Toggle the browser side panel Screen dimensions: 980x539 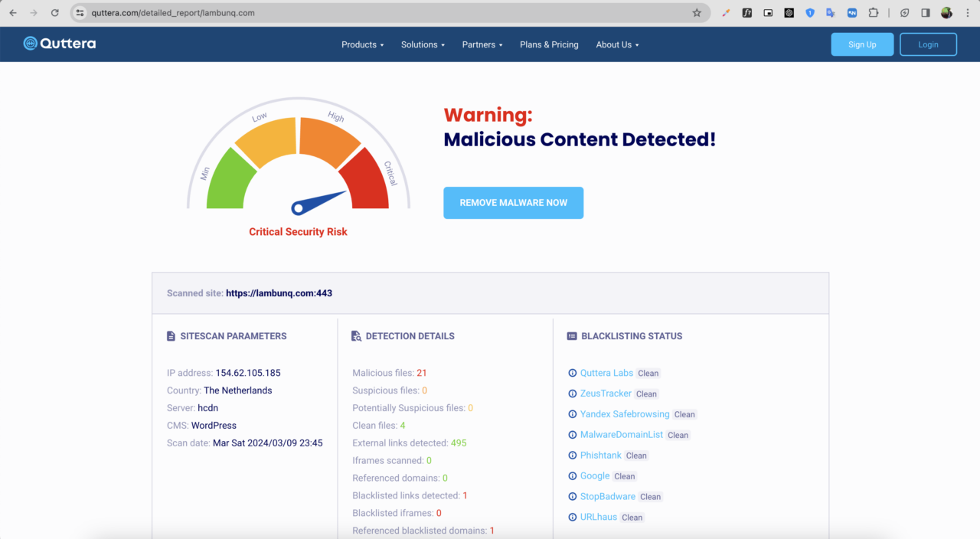926,13
